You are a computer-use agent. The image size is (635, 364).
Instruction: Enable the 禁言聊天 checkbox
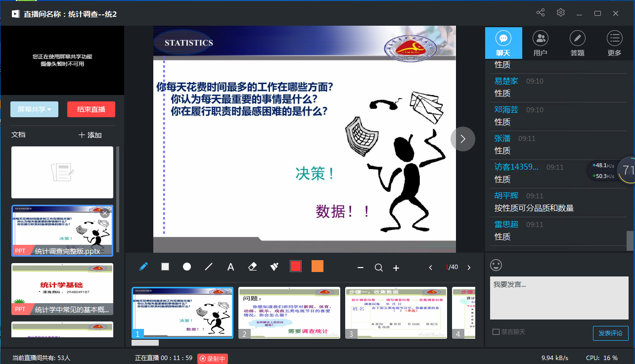[496, 332]
